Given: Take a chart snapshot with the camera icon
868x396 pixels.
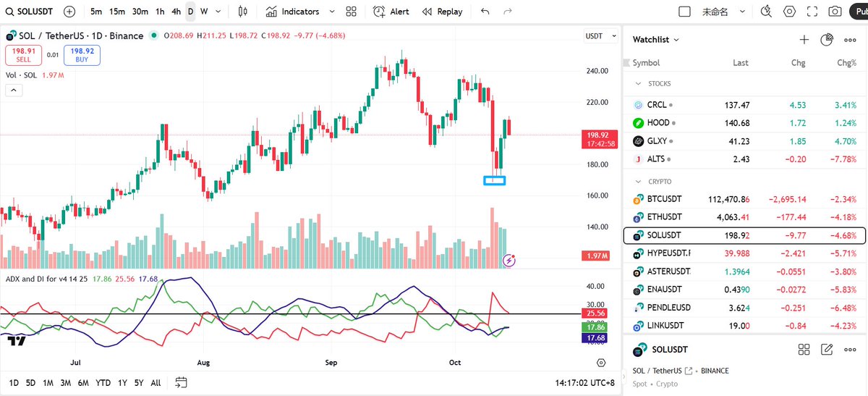Looking at the screenshot, I should [x=835, y=12].
